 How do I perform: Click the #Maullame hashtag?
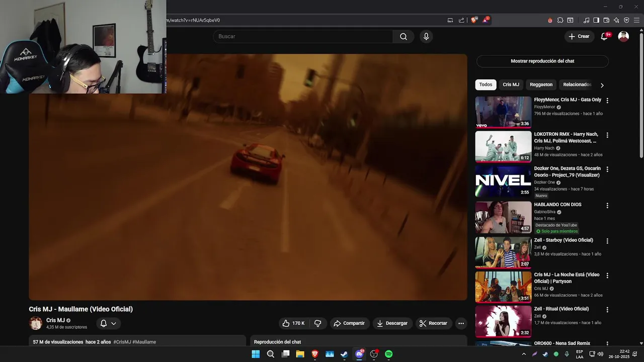[144, 342]
